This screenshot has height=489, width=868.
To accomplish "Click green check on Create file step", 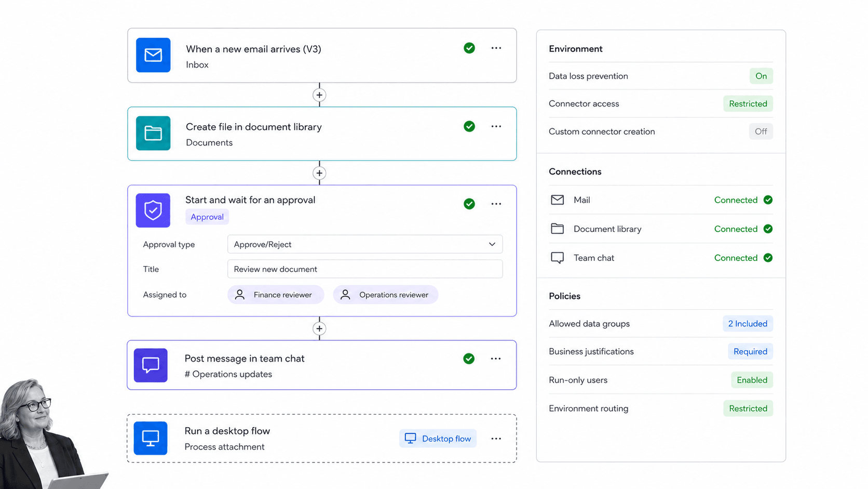I will click(x=469, y=126).
